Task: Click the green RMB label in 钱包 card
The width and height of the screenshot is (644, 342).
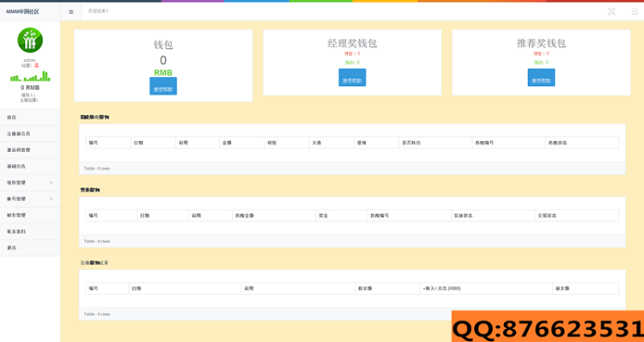Action: (163, 73)
